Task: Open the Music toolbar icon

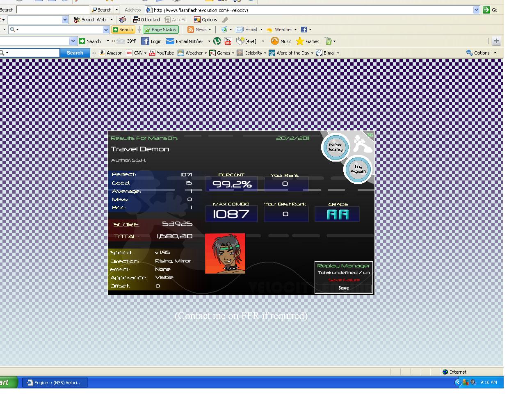Action: point(275,41)
